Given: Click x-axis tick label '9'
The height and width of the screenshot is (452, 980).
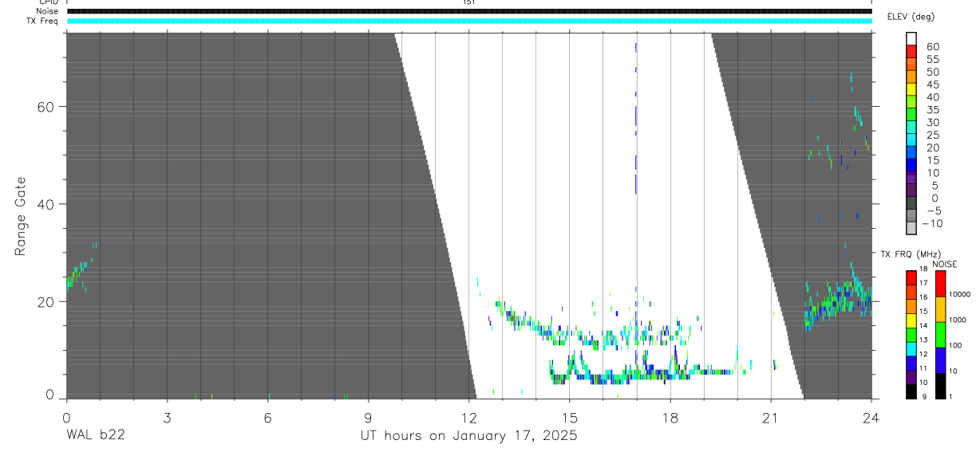Looking at the screenshot, I should pos(368,418).
